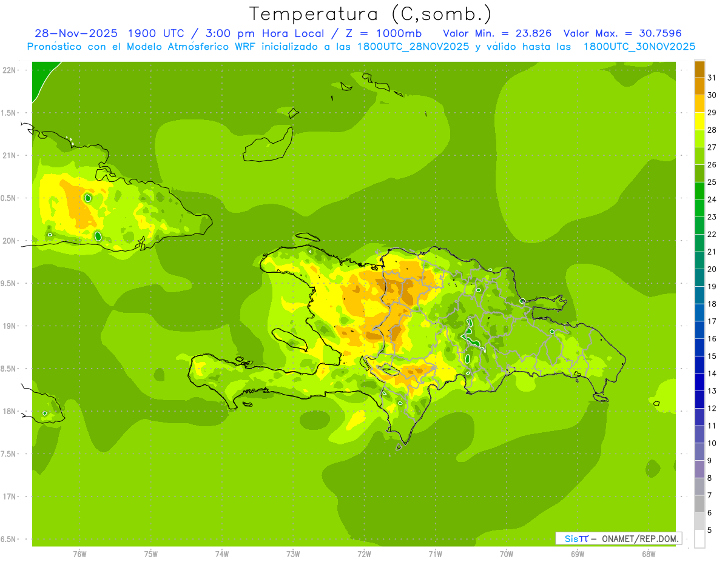Screen dimensions: 728x562
Task: Click the latitude label "20N"
Action: (10, 241)
